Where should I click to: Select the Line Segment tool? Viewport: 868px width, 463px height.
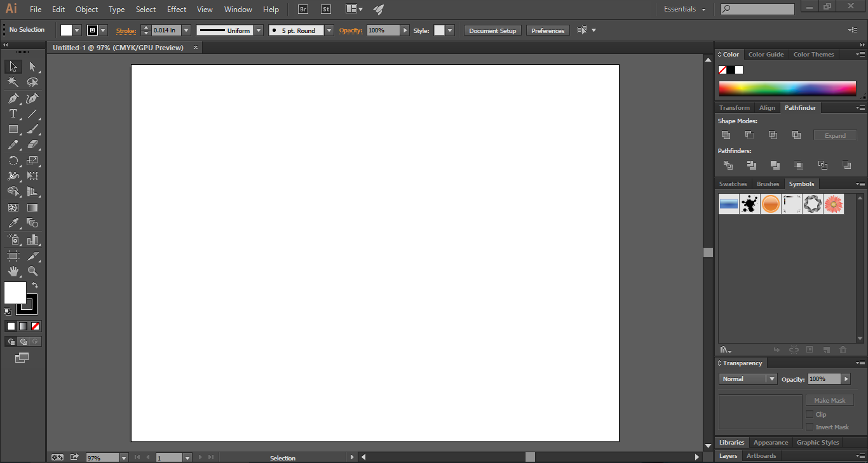click(x=33, y=114)
